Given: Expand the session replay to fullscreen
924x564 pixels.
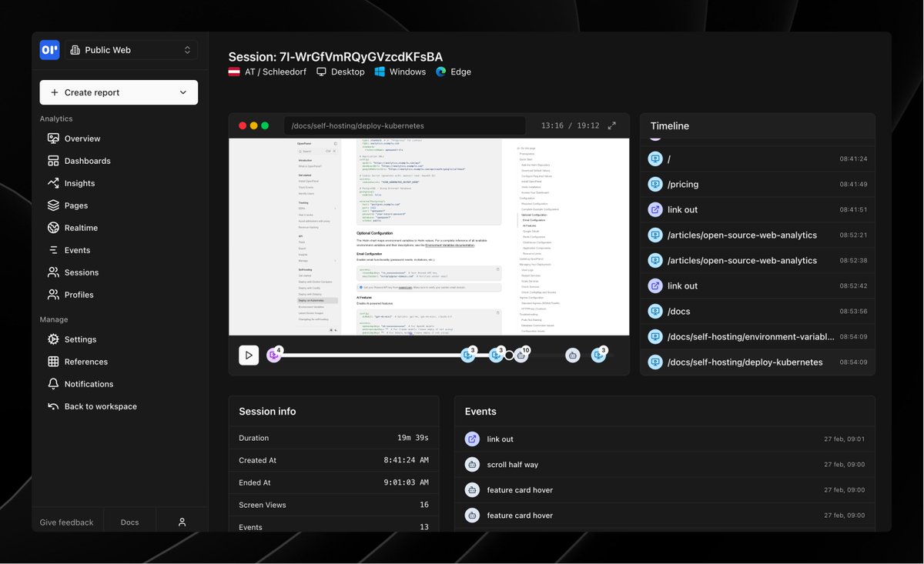Looking at the screenshot, I should pyautogui.click(x=612, y=125).
